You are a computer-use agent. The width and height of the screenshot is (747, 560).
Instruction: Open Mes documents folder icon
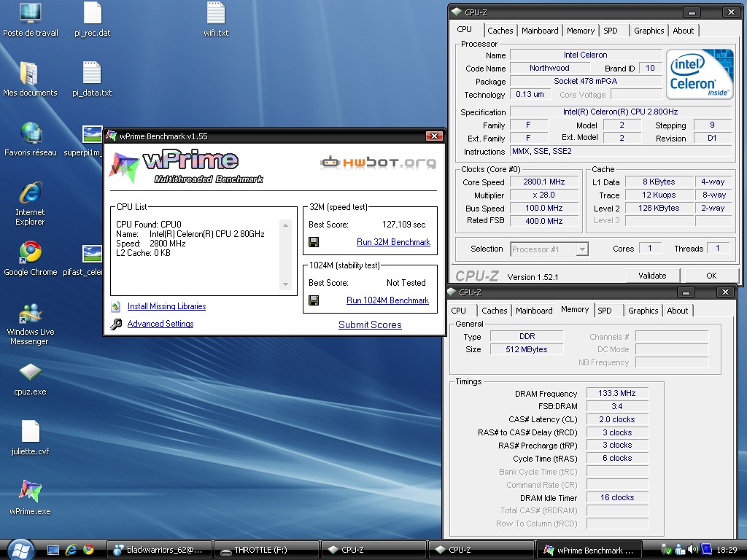coord(30,79)
